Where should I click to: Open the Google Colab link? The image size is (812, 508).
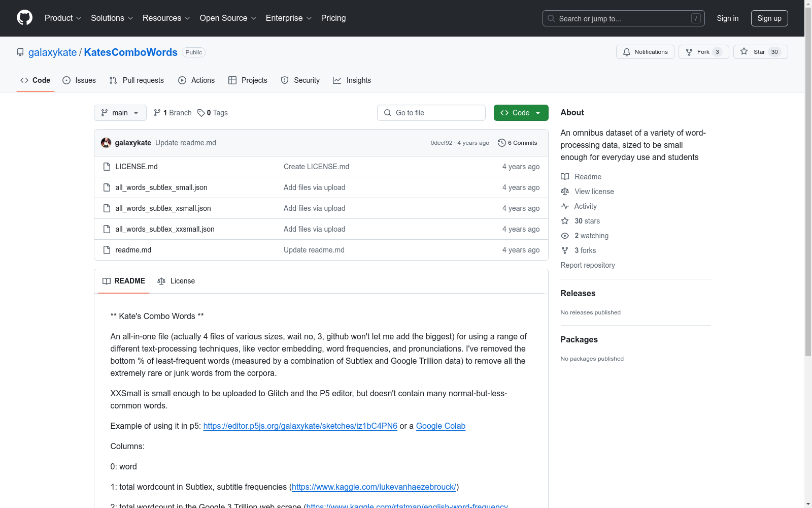pyautogui.click(x=441, y=426)
